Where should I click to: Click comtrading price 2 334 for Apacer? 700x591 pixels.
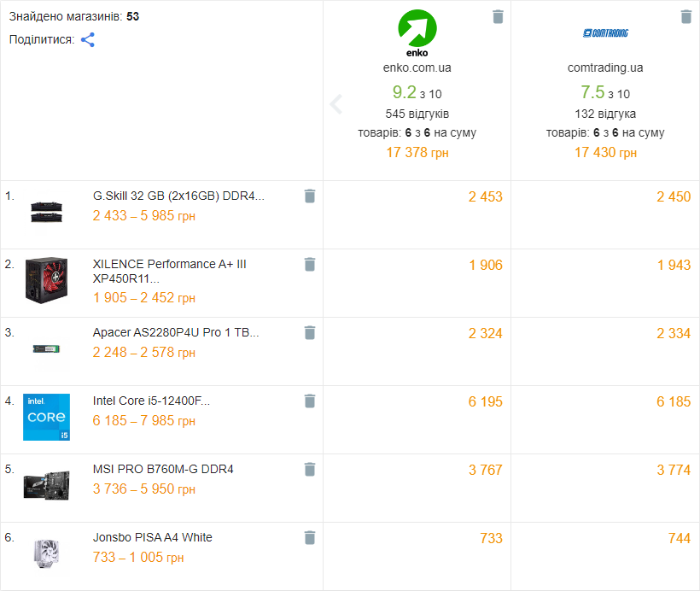[x=674, y=334]
